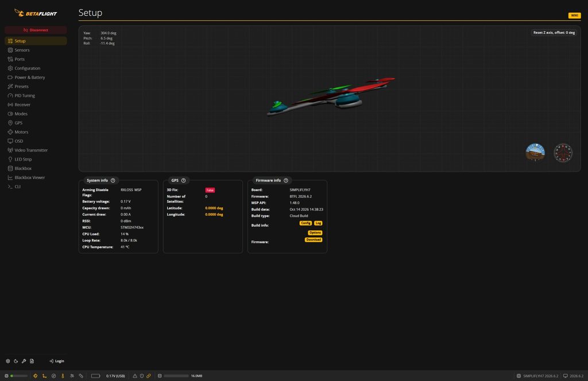Click the accelerometer sensor status icon
The width and height of the screenshot is (588, 381).
(x=44, y=376)
